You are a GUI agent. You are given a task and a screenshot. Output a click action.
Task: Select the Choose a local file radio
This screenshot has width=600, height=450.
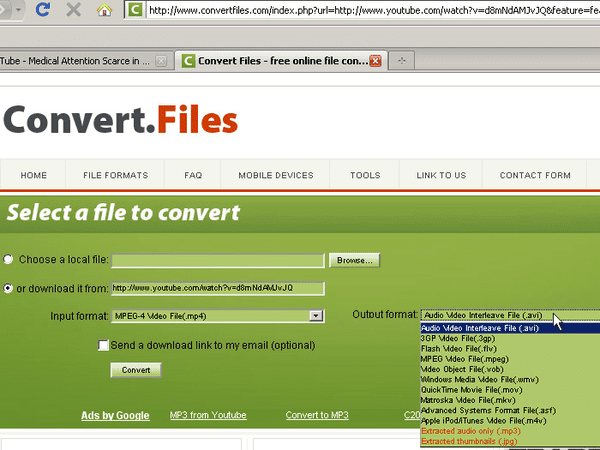click(8, 259)
